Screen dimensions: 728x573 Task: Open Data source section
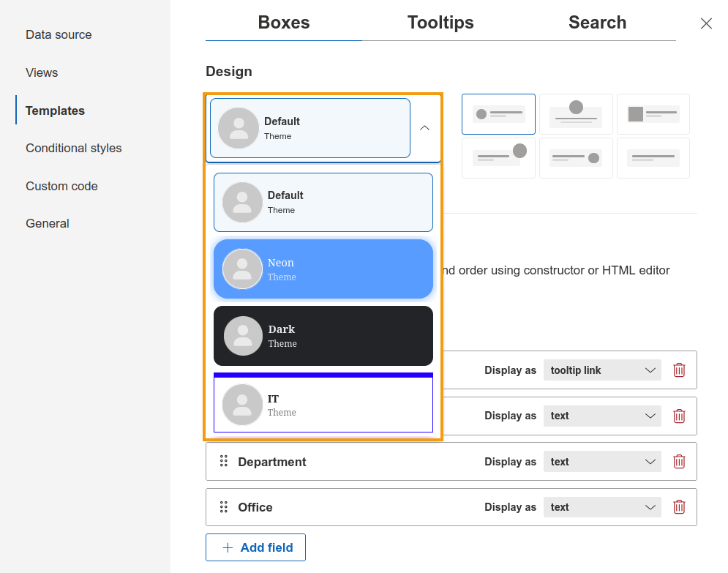click(59, 35)
